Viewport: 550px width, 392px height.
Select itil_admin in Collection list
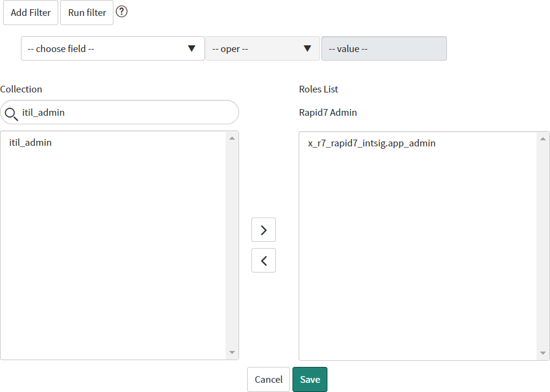click(x=31, y=143)
